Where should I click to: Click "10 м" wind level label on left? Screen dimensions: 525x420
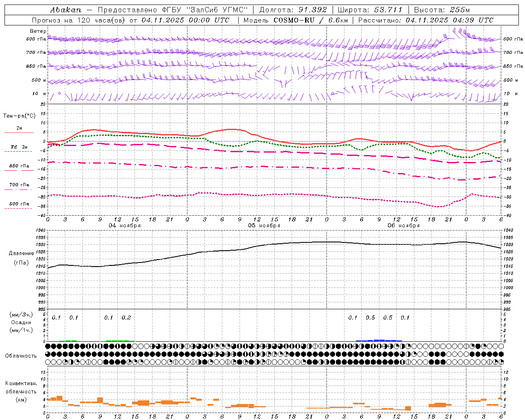(x=39, y=94)
